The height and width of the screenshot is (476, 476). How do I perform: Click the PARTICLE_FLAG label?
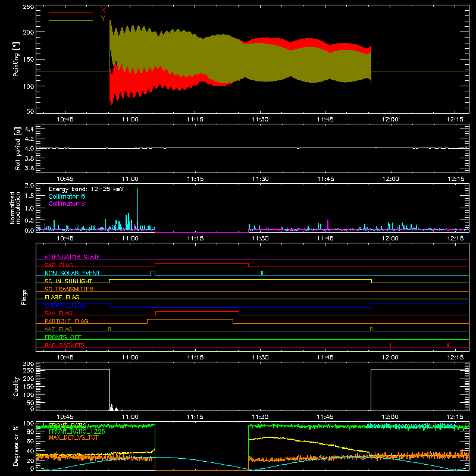[67, 321]
